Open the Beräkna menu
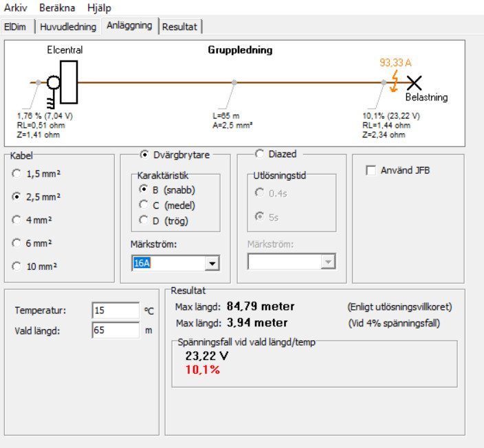The height and width of the screenshot is (448, 484). click(x=58, y=8)
